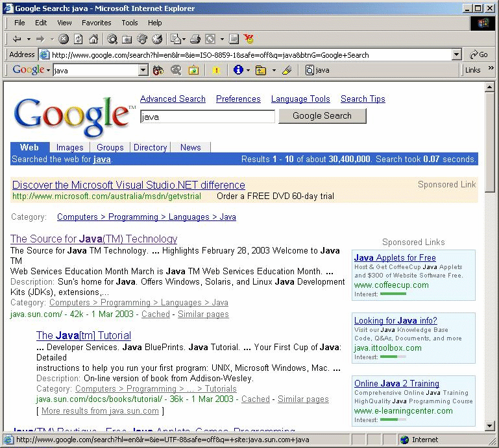Image resolution: width=499 pixels, height=448 pixels.
Task: Click the Google toolbar yellow news exclamation icon
Action: (216, 70)
